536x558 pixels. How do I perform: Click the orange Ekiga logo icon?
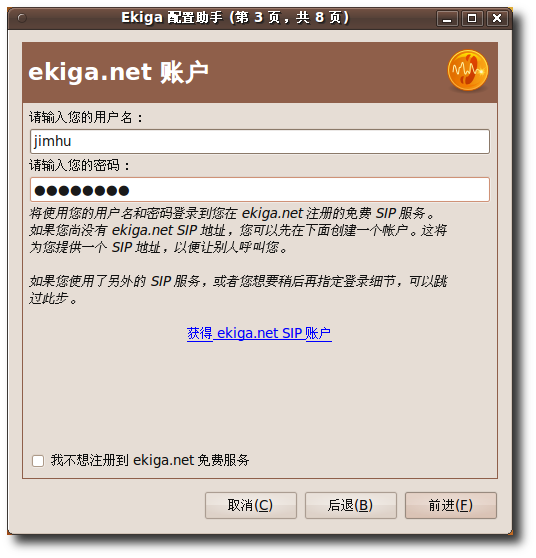[x=467, y=70]
